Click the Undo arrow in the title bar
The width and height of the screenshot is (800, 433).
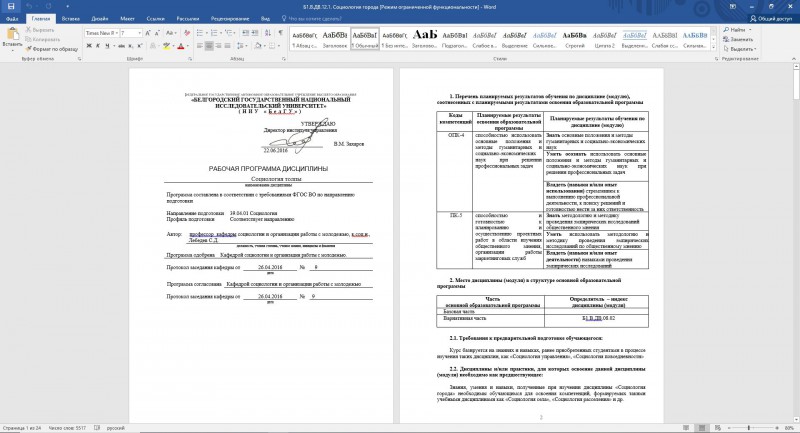click(x=30, y=7)
